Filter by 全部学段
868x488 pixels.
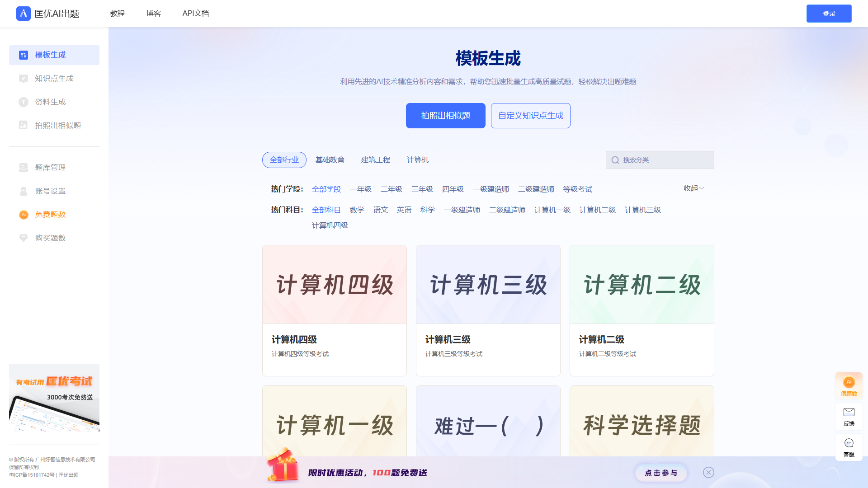tap(326, 189)
